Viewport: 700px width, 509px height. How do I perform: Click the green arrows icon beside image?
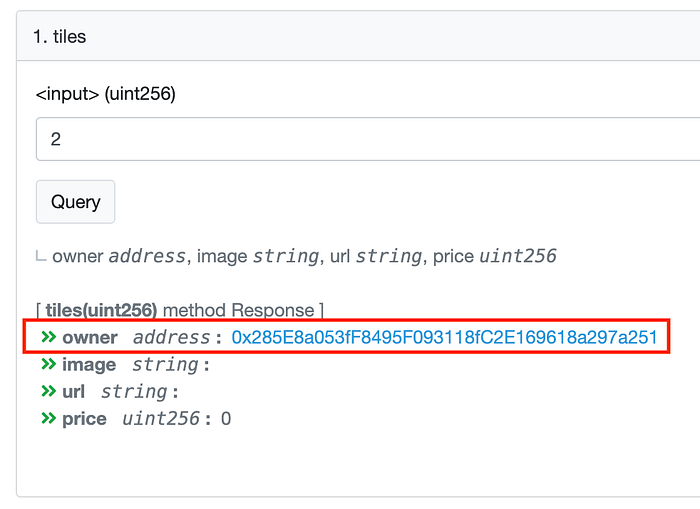[48, 364]
